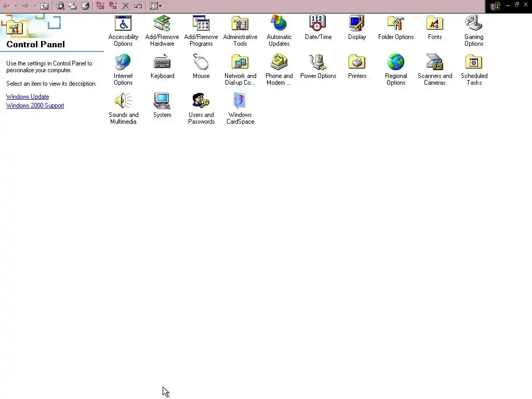
Task: Open the Search toolbar button
Action: pos(60,6)
